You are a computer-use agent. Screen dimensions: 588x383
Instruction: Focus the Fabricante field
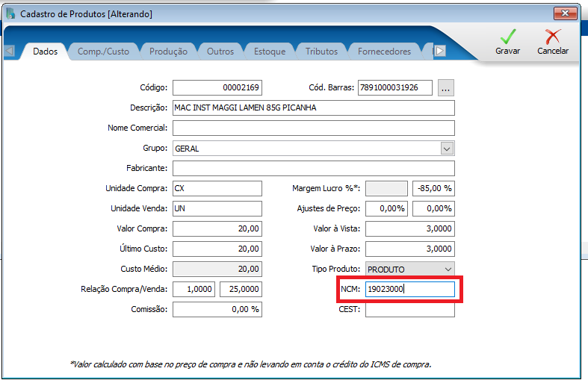313,168
